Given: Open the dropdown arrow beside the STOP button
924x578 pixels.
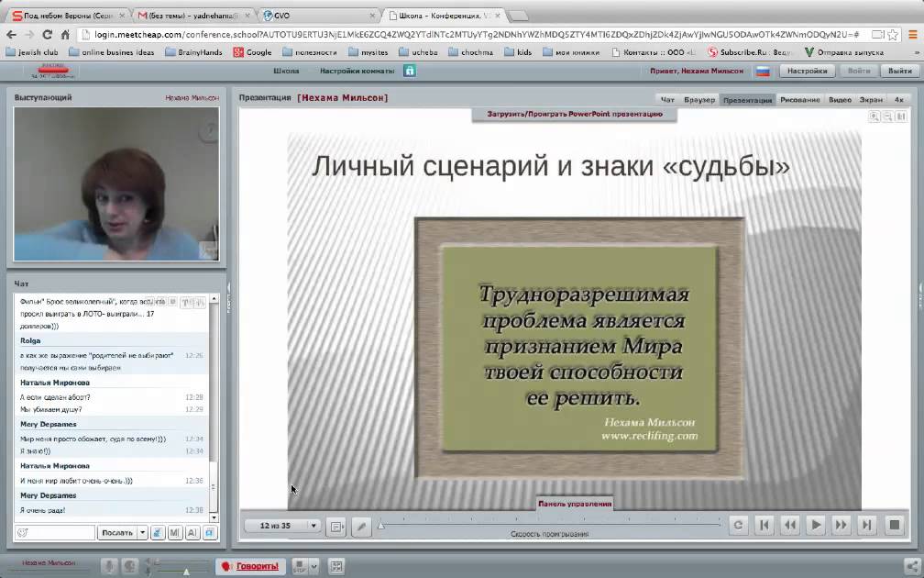Looking at the screenshot, I should 314,566.
